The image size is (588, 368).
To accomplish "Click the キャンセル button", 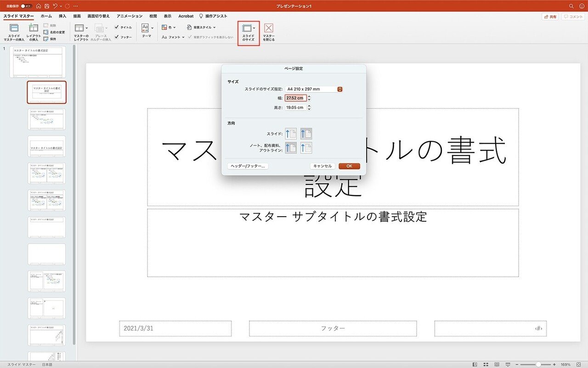I will tap(322, 166).
